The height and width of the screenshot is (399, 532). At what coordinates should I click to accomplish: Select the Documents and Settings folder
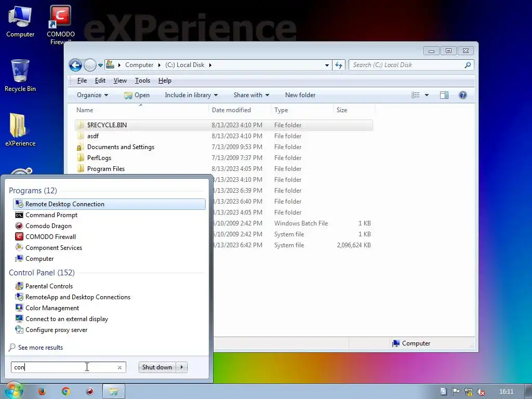(x=223, y=147)
